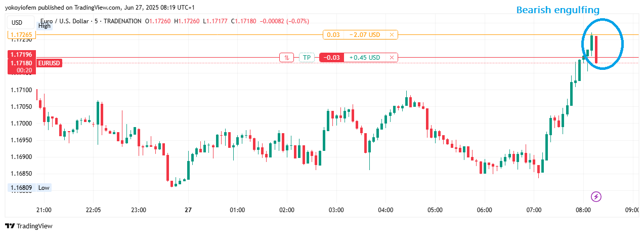This screenshot has height=242, width=644.
Task: Click the +0.45 USD profit label
Action: pos(364,58)
